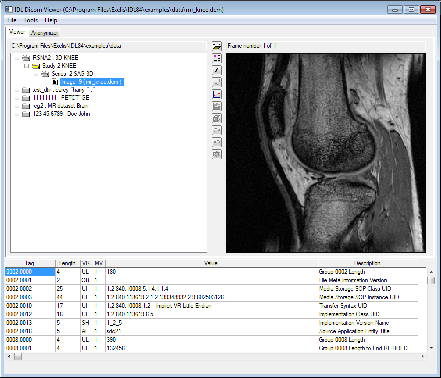Image resolution: width=441 pixels, height=378 pixels.
Task: Click tag cell 0008,0000
Action: [30, 340]
